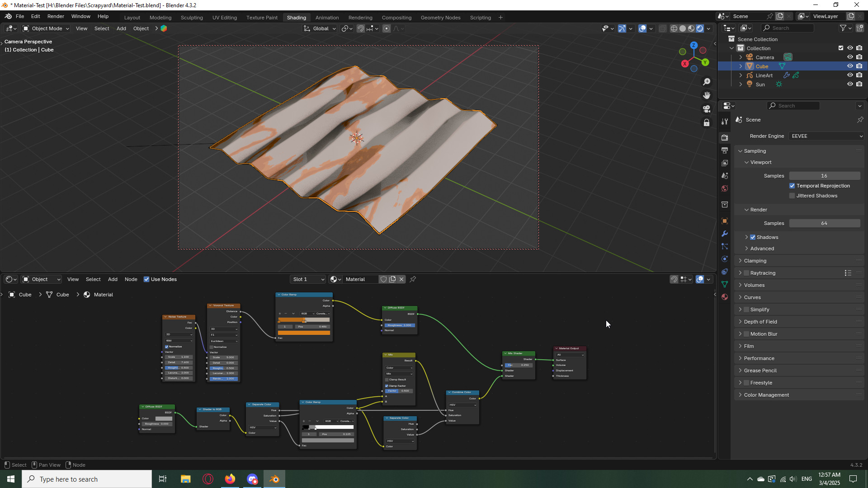The width and height of the screenshot is (868, 488).
Task: Switch to solid viewport shading
Action: point(683,28)
